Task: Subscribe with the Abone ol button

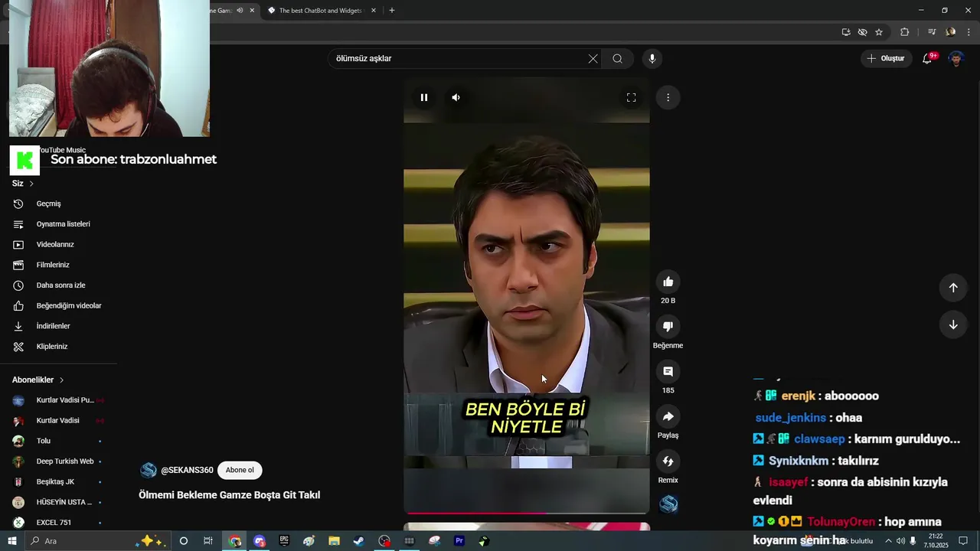Action: (240, 471)
